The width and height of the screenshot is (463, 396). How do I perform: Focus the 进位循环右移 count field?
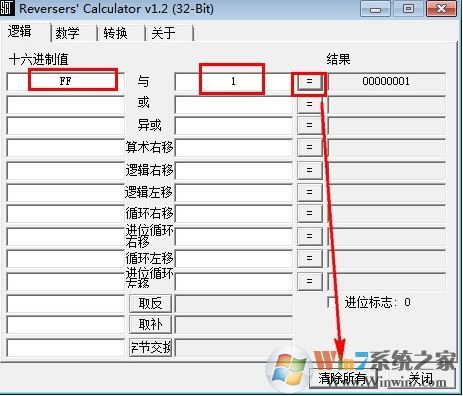tap(233, 236)
